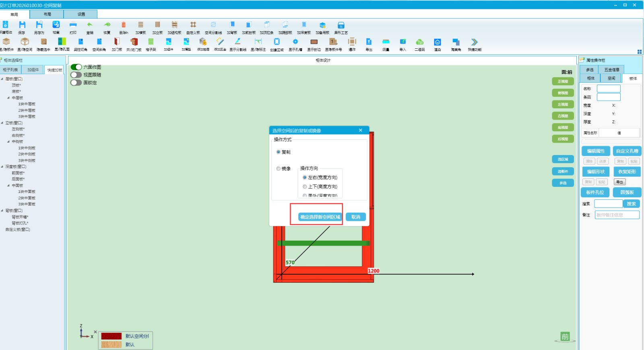Select the 爆炸 (explode view) icon
Screen dimensions: 644x350
352,42
